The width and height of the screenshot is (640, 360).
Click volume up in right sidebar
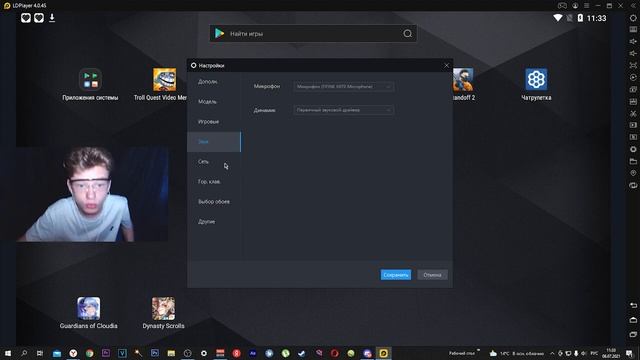coord(633,41)
